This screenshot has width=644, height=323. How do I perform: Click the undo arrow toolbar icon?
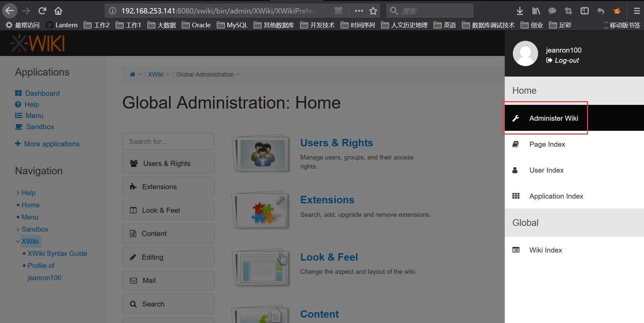click(x=601, y=11)
